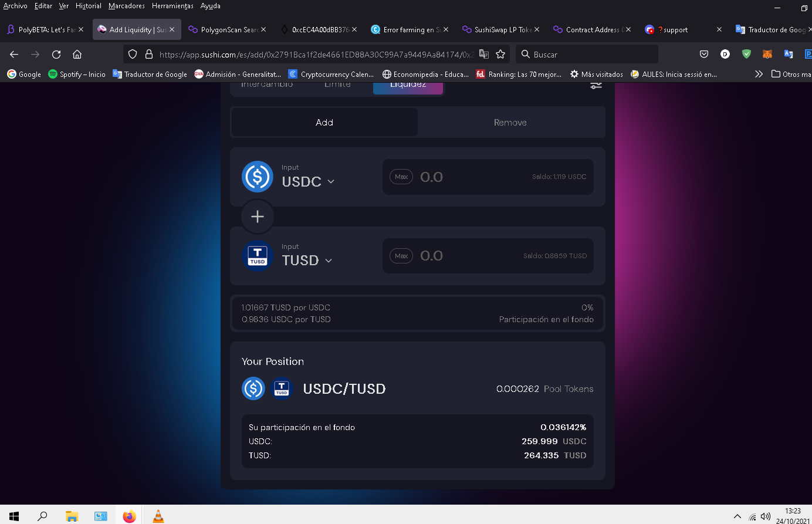
Task: Open VLC from the taskbar
Action: 158,516
